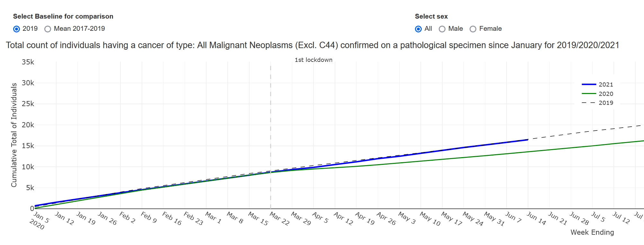Toggle the 2021 series legend label
The height and width of the screenshot is (245, 644).
pyautogui.click(x=606, y=85)
